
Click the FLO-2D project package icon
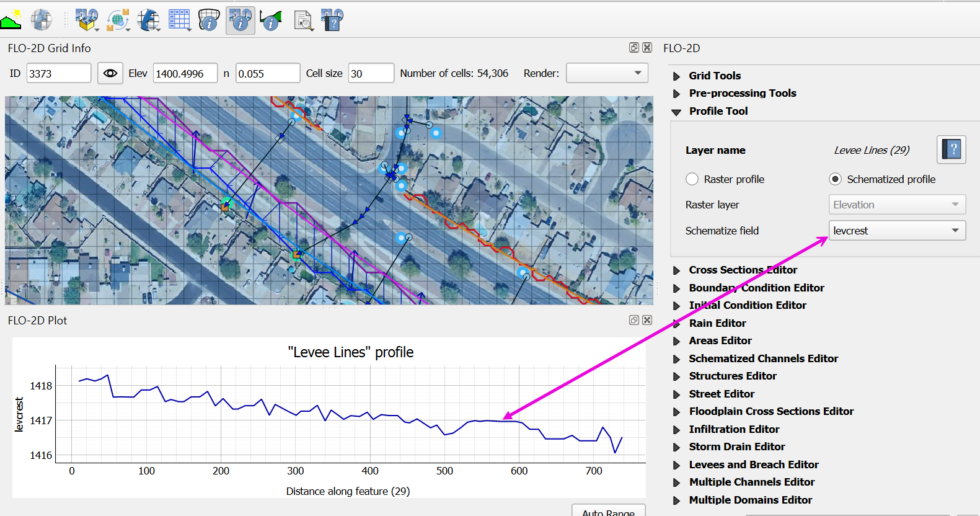click(x=86, y=20)
